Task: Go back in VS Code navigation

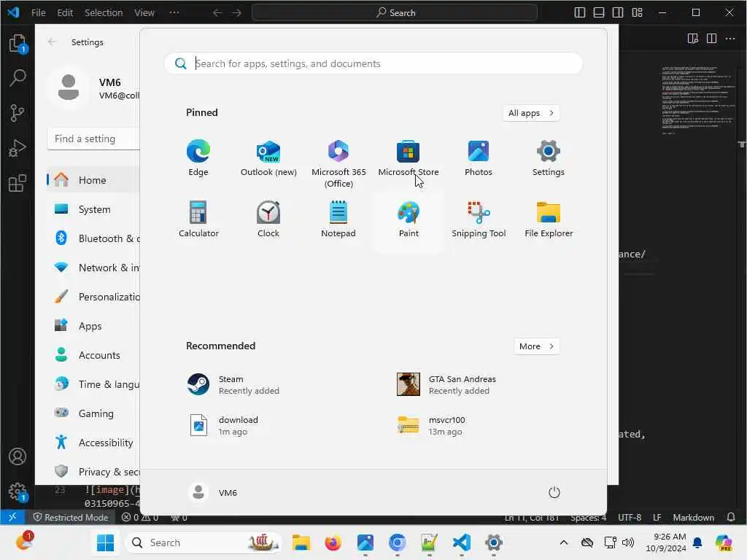Action: click(x=217, y=12)
